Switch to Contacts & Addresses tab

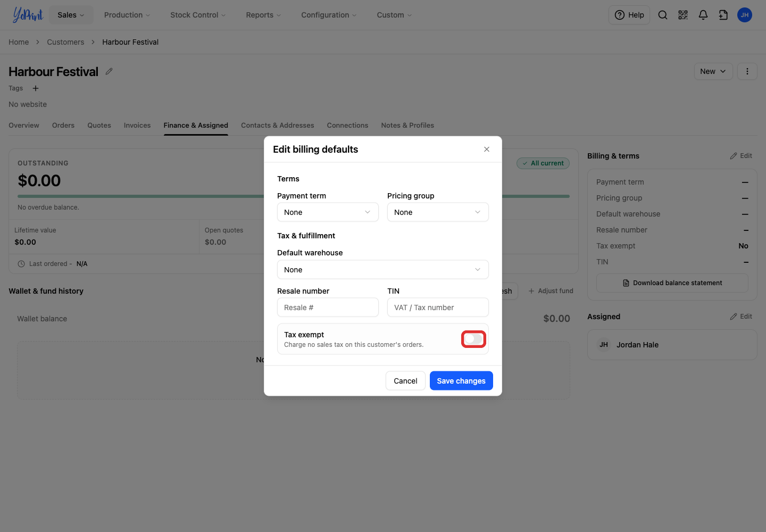278,126
